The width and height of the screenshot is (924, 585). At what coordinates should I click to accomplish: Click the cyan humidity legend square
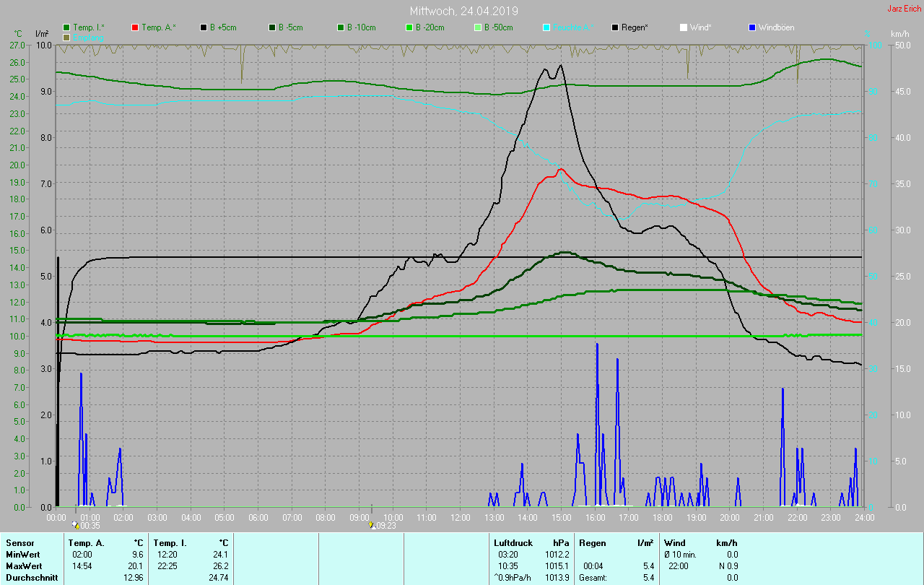pos(546,27)
